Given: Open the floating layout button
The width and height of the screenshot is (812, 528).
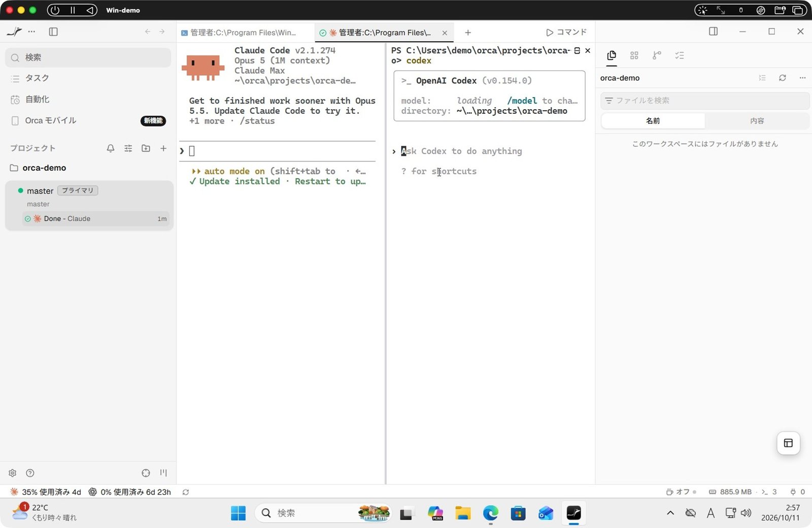Looking at the screenshot, I should click(788, 443).
